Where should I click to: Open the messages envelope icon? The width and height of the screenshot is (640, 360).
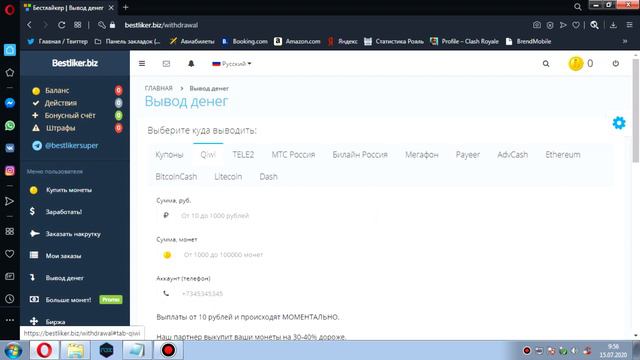pos(166,64)
